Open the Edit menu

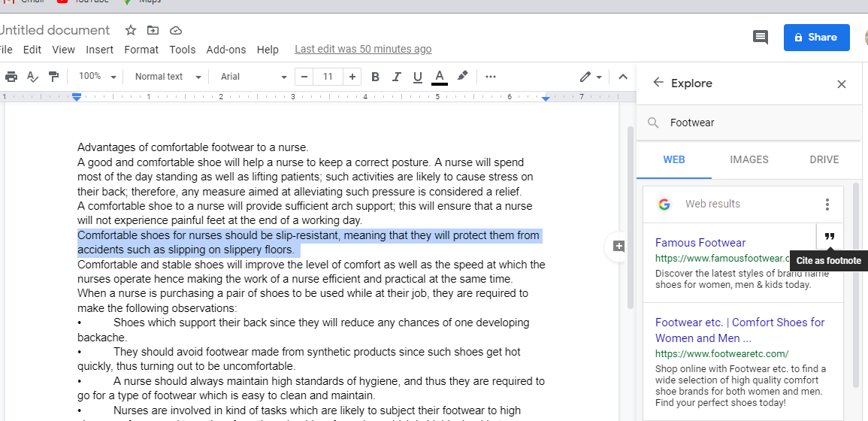(x=32, y=50)
